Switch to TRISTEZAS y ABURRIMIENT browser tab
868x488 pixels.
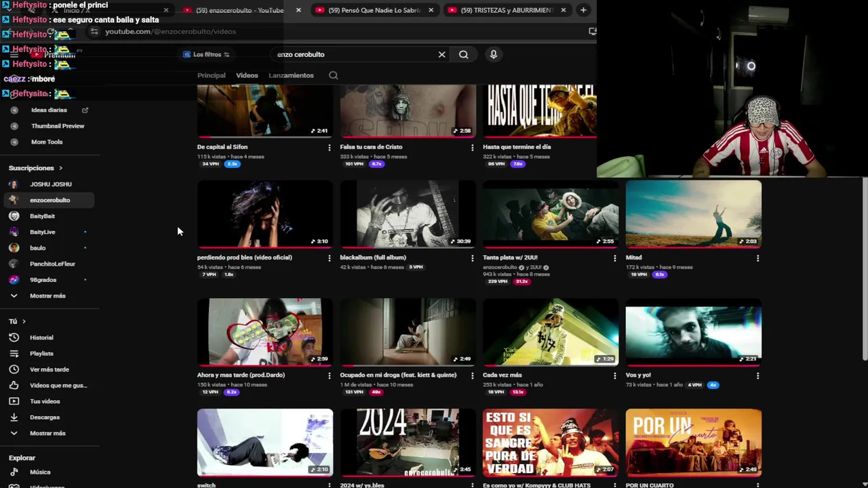507,10
